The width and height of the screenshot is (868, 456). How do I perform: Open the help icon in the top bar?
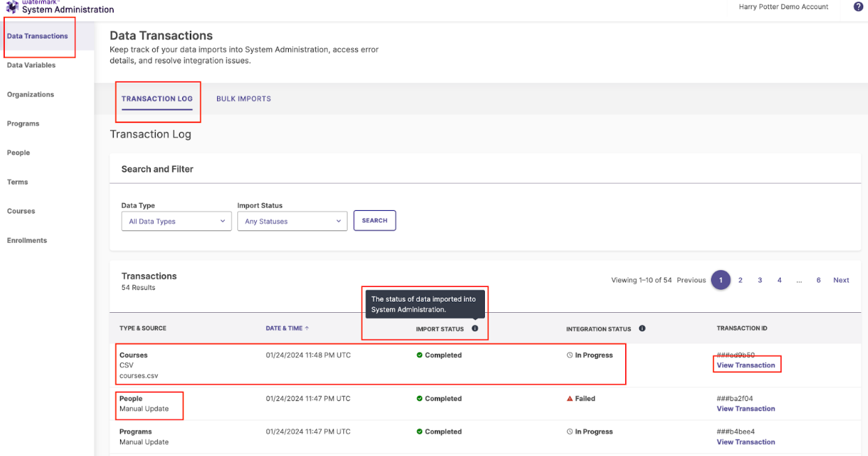(858, 7)
